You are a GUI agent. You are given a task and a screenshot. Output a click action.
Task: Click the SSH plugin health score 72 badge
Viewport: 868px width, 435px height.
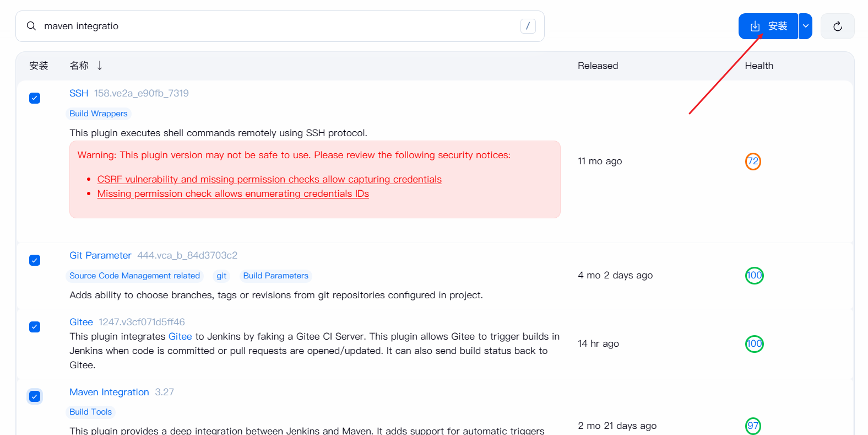click(753, 162)
